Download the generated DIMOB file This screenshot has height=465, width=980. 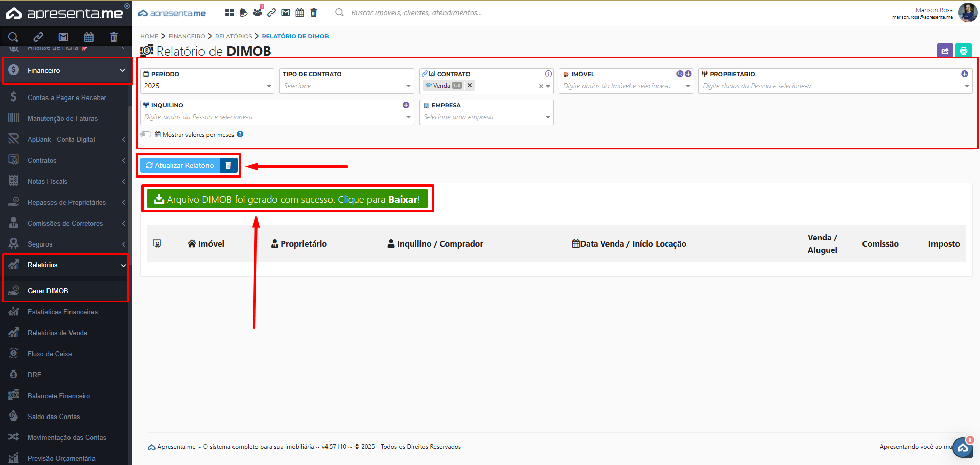(x=287, y=199)
